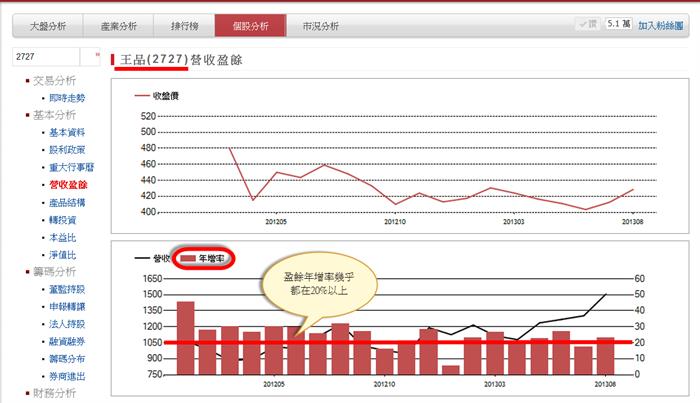Open the 本益比 link

tap(62, 237)
